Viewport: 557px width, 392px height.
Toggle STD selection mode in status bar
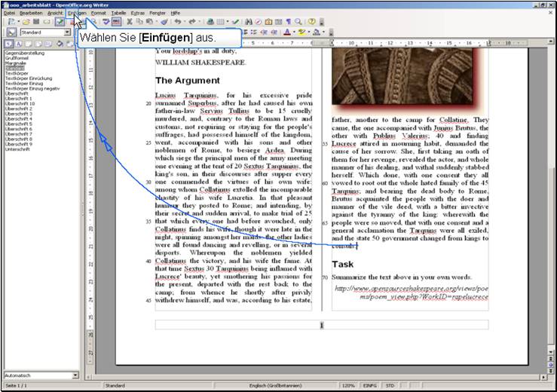pyautogui.click(x=390, y=385)
